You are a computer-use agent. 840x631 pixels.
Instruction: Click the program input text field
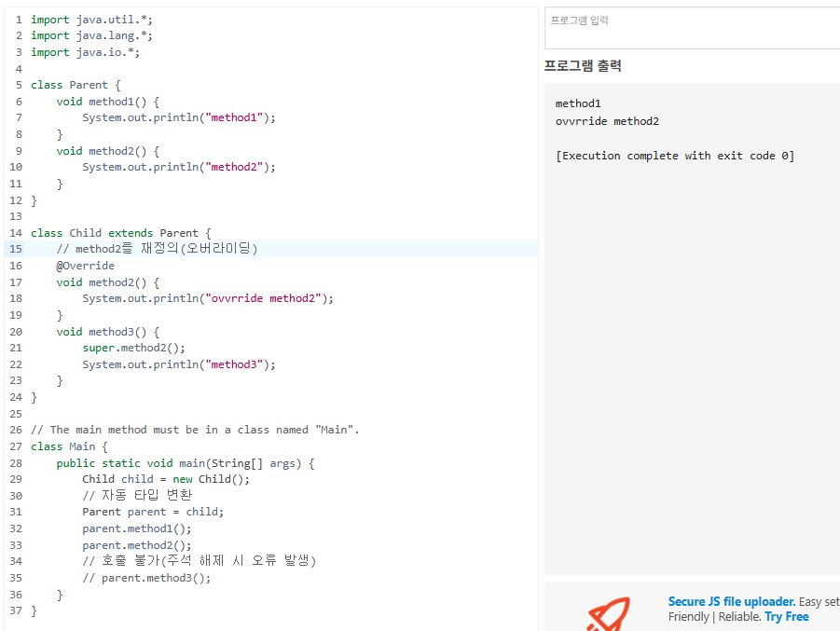tap(692, 28)
